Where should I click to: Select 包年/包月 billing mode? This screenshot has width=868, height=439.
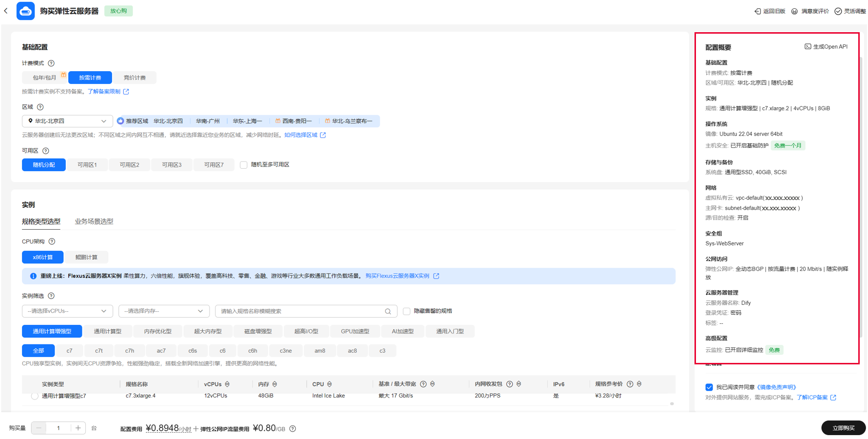point(44,78)
